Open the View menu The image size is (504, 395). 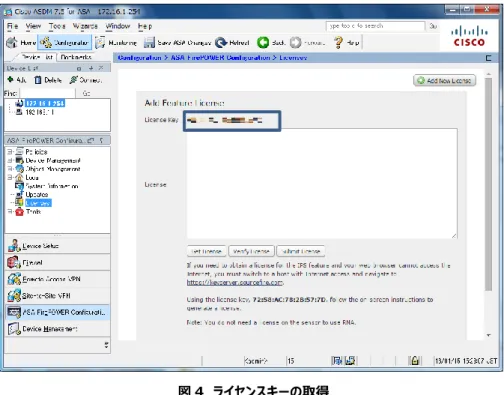pos(33,26)
